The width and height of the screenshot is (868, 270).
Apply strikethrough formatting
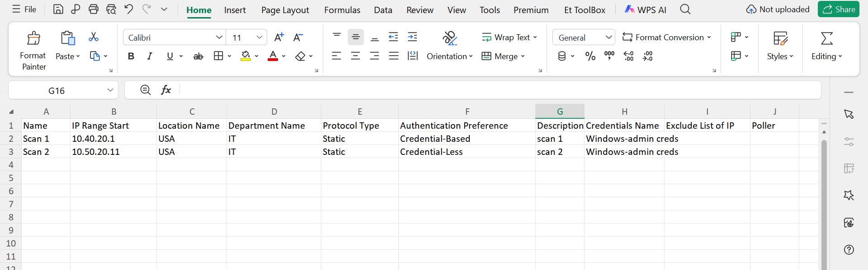(198, 56)
